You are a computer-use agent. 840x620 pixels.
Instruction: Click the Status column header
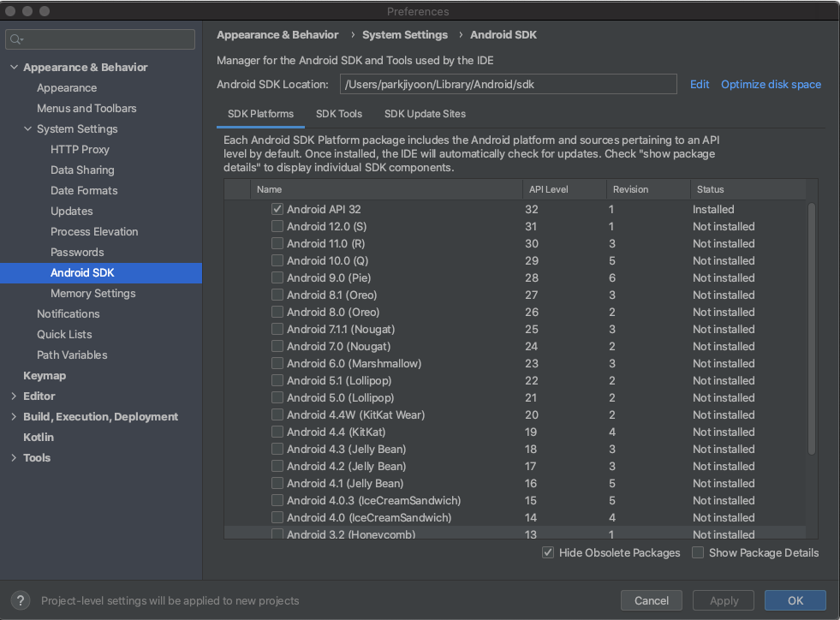(x=748, y=189)
